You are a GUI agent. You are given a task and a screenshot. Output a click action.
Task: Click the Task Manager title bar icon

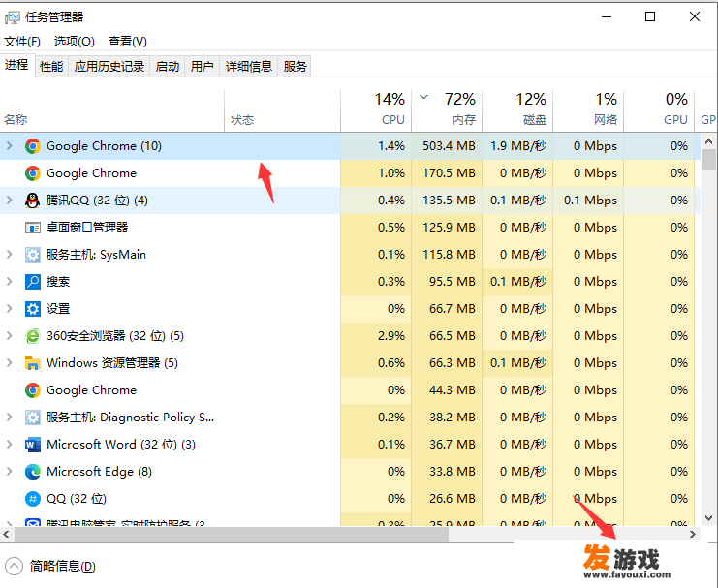[x=12, y=17]
